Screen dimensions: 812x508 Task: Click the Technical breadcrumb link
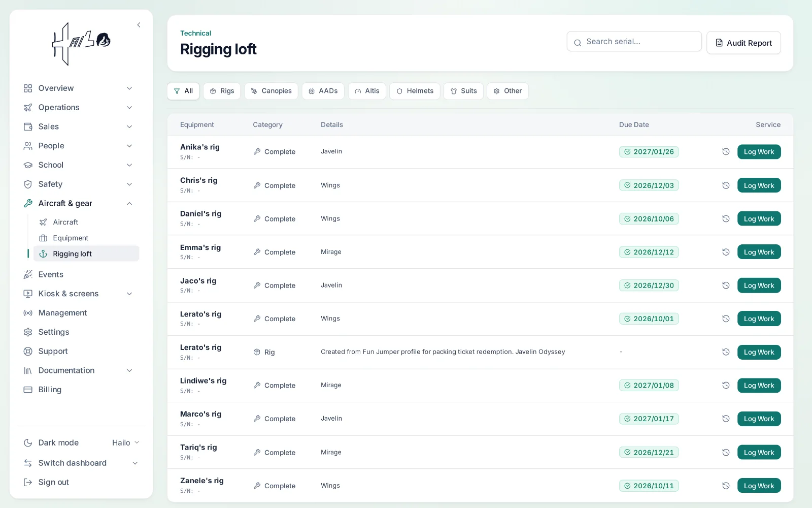pos(195,33)
